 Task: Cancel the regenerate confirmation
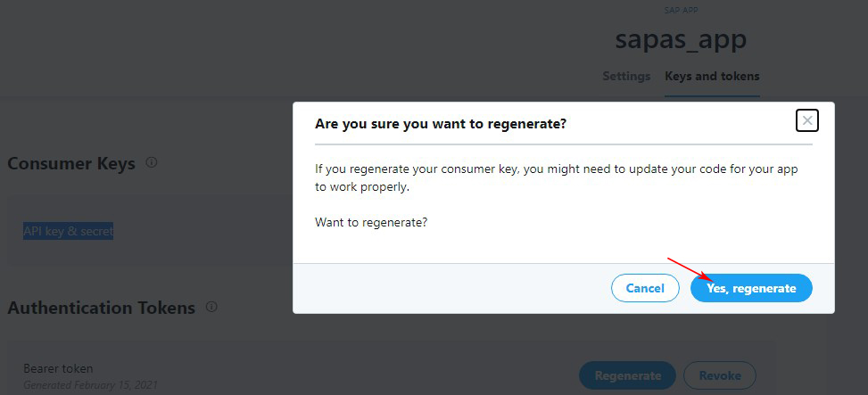pos(645,288)
